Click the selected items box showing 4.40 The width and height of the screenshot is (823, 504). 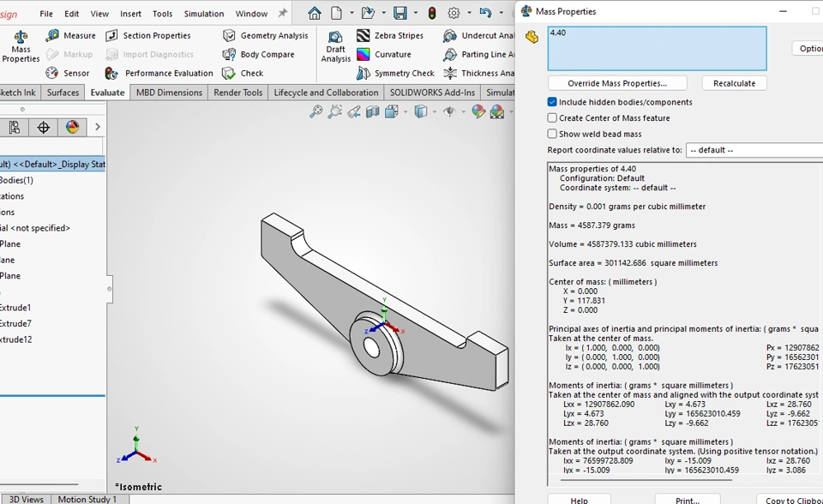658,48
